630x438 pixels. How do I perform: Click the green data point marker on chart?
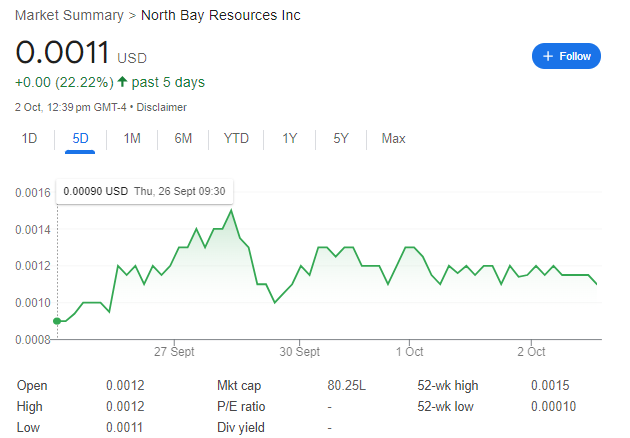click(57, 321)
